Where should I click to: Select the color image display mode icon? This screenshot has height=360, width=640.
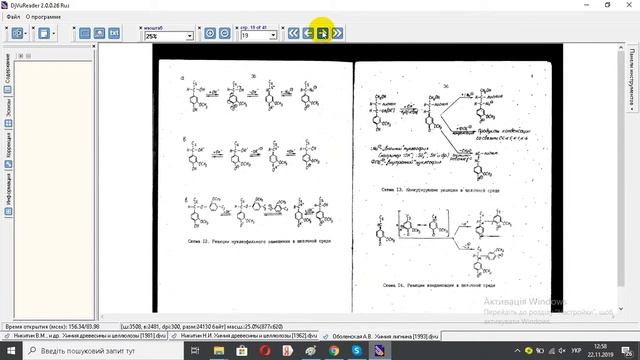(x=84, y=33)
